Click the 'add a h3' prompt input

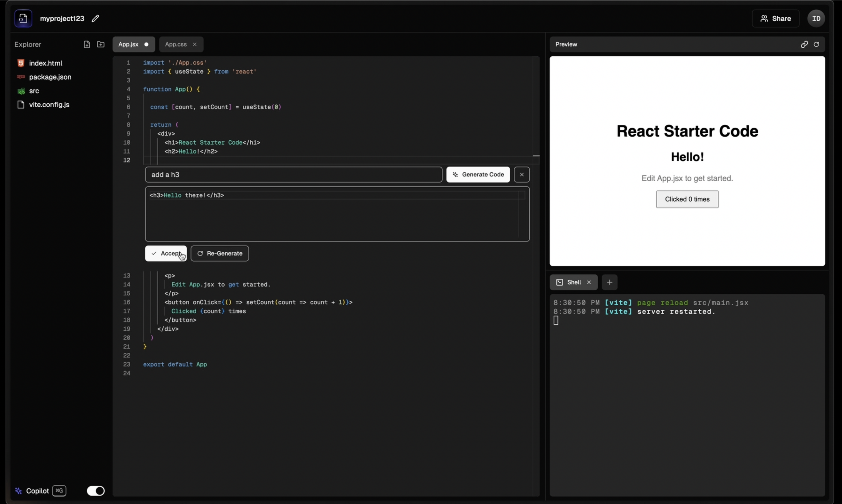click(x=293, y=175)
